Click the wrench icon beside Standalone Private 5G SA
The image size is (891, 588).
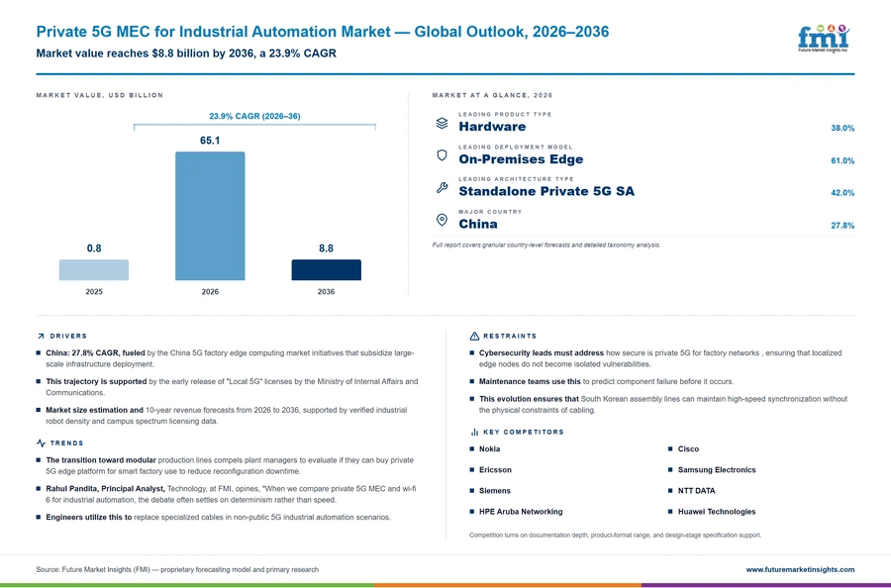[x=442, y=187]
